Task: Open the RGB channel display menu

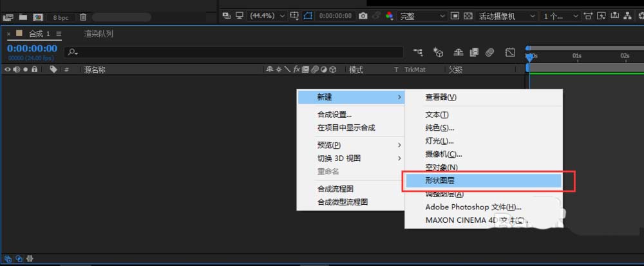Action: [390, 16]
